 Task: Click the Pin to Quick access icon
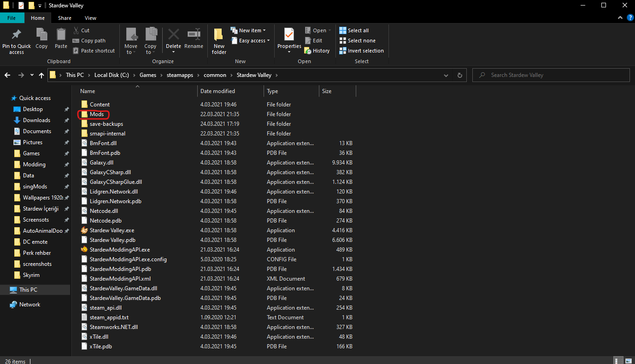click(17, 35)
